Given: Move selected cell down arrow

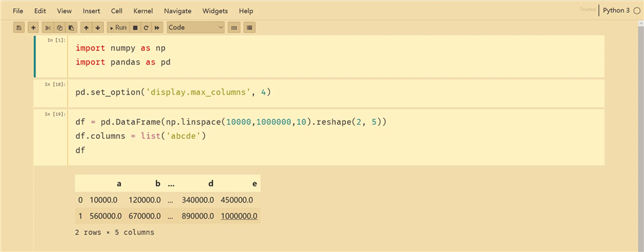Looking at the screenshot, I should point(97,27).
